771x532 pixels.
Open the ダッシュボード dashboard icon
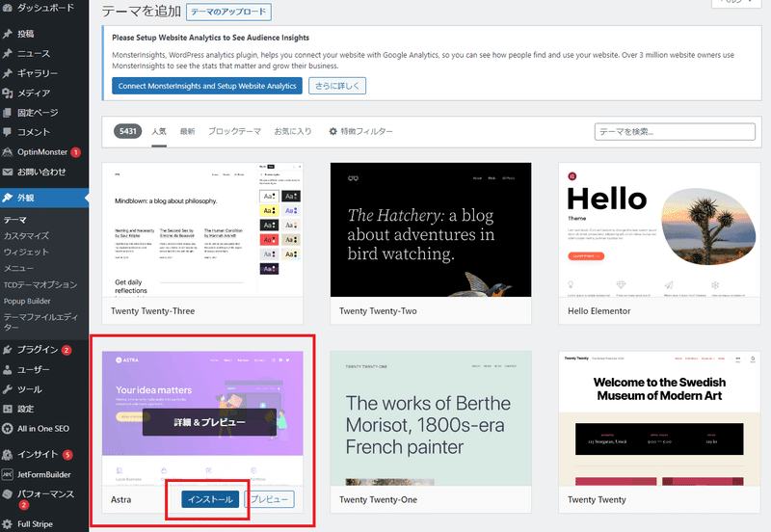(7, 8)
